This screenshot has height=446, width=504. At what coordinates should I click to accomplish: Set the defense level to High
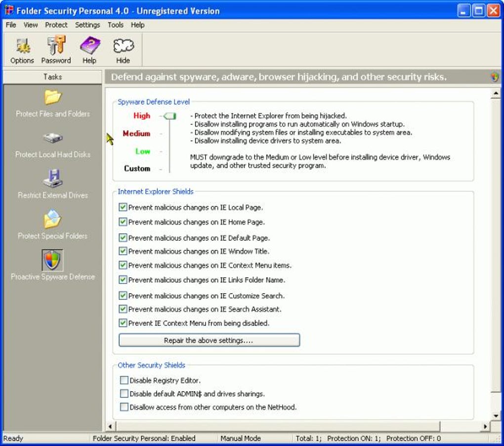click(142, 116)
